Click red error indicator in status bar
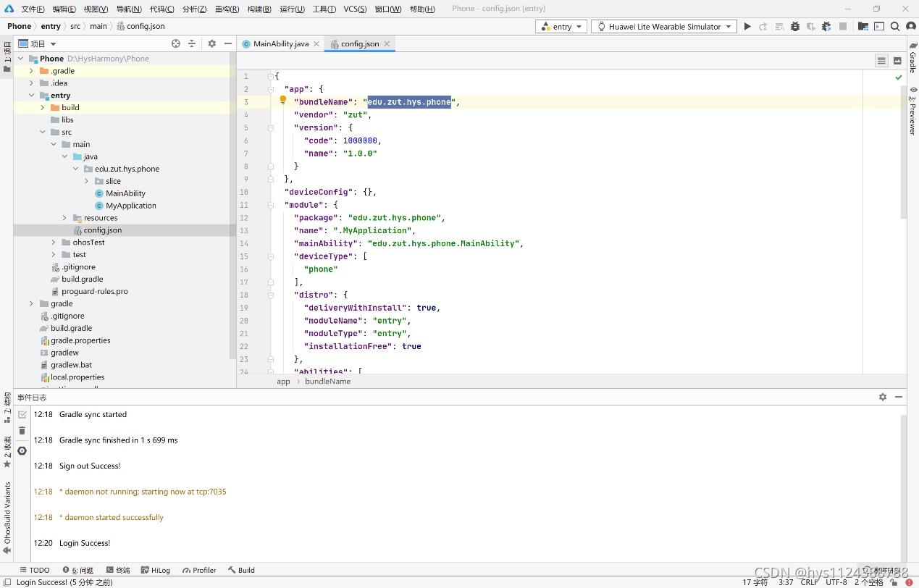The height and width of the screenshot is (588, 919). click(x=909, y=582)
